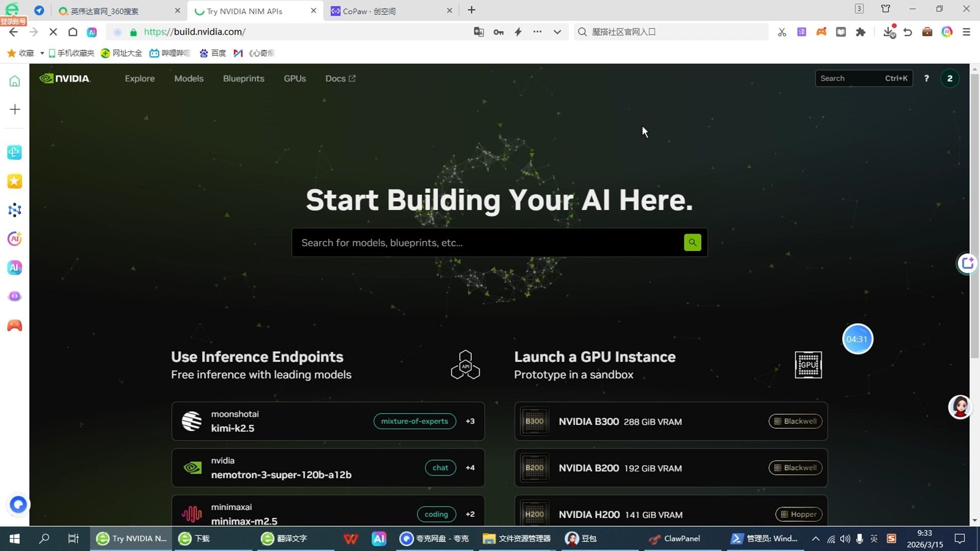The width and height of the screenshot is (980, 551).
Task: Open the Blueprints navigation link
Action: click(243, 79)
